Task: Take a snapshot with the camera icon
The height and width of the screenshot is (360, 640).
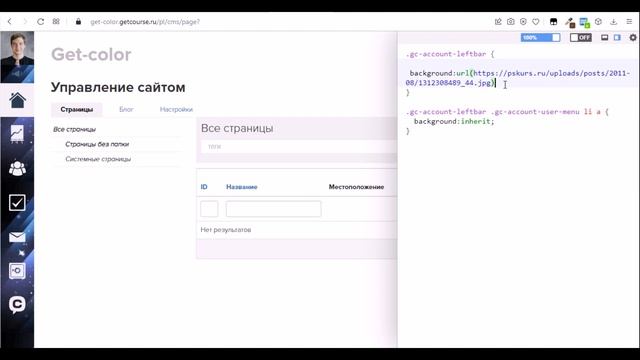Action: pos(511,22)
